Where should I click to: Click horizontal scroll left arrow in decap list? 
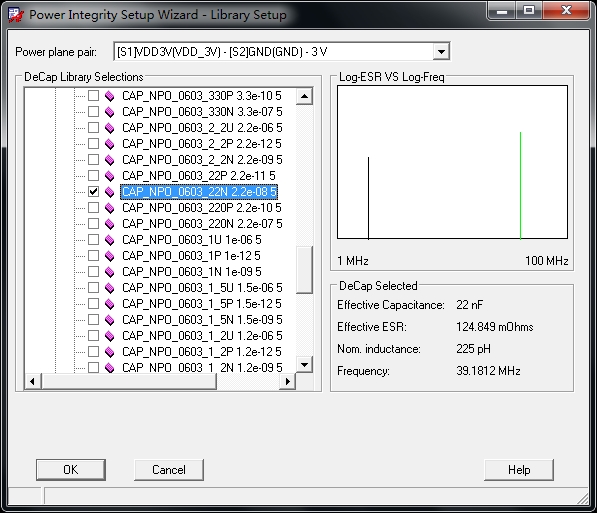(32, 381)
